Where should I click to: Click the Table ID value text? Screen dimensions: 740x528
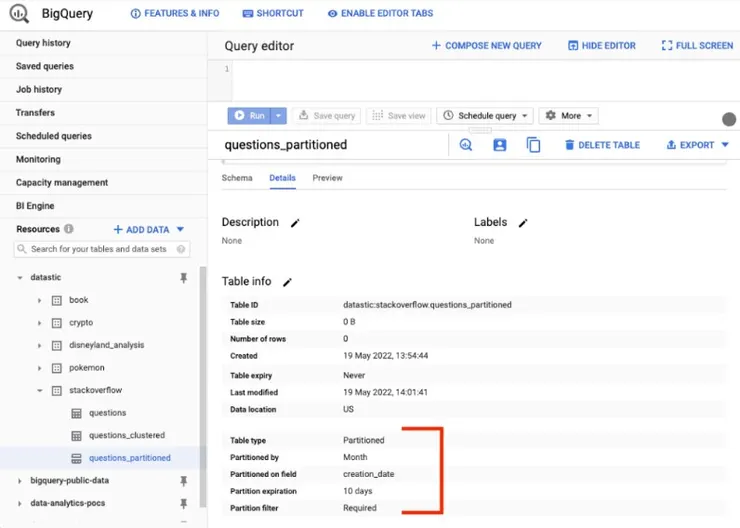coord(427,305)
